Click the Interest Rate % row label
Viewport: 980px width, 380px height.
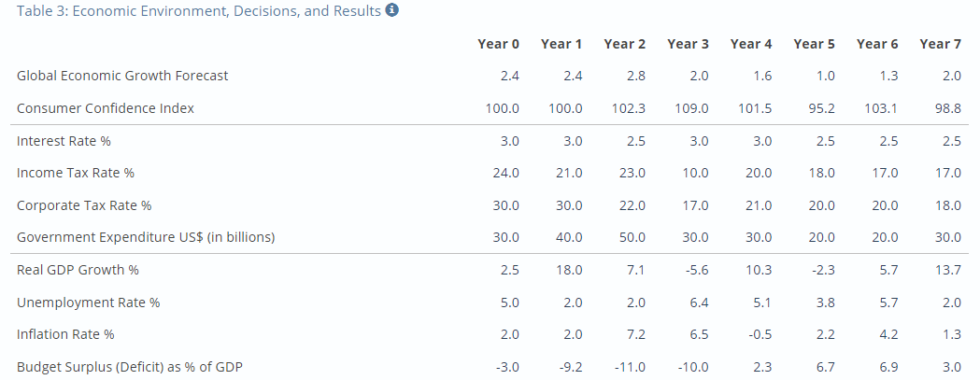click(x=64, y=141)
